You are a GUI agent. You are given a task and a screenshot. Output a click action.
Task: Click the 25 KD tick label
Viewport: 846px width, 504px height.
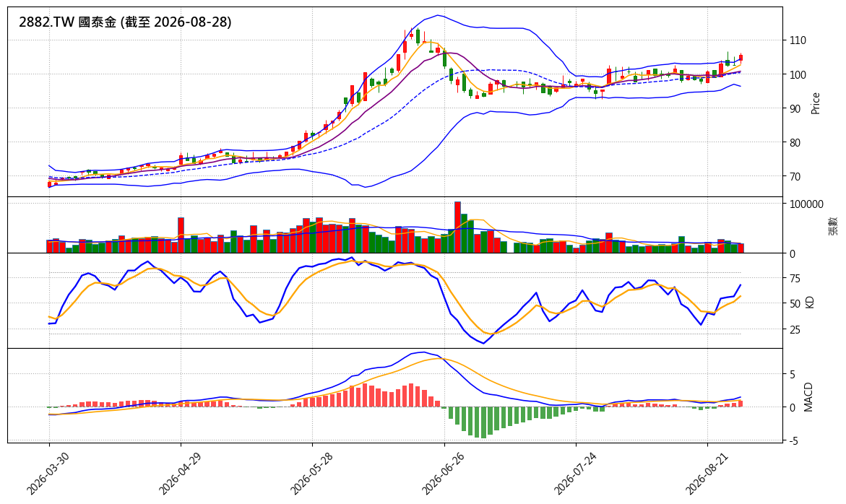(795, 329)
